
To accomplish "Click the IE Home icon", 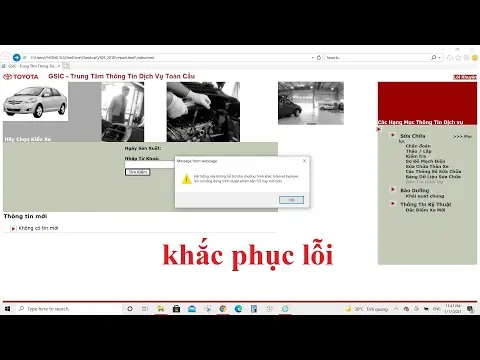I will (450, 58).
